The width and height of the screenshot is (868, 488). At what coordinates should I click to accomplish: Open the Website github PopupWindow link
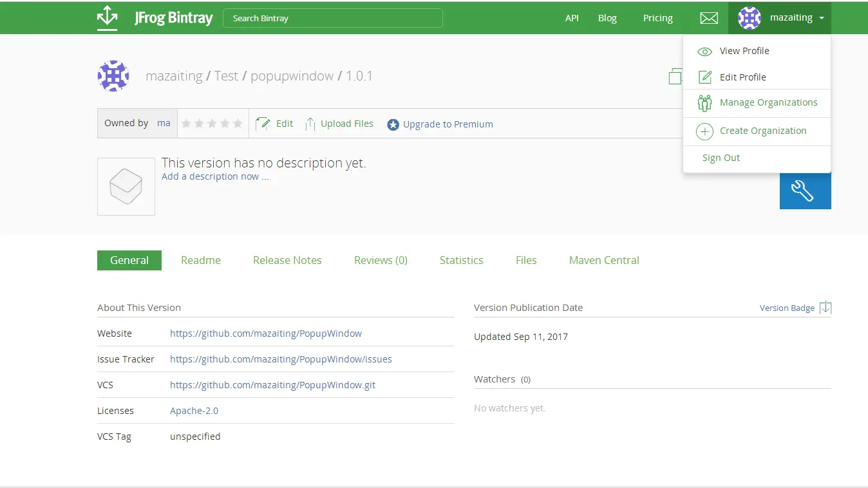coord(266,333)
